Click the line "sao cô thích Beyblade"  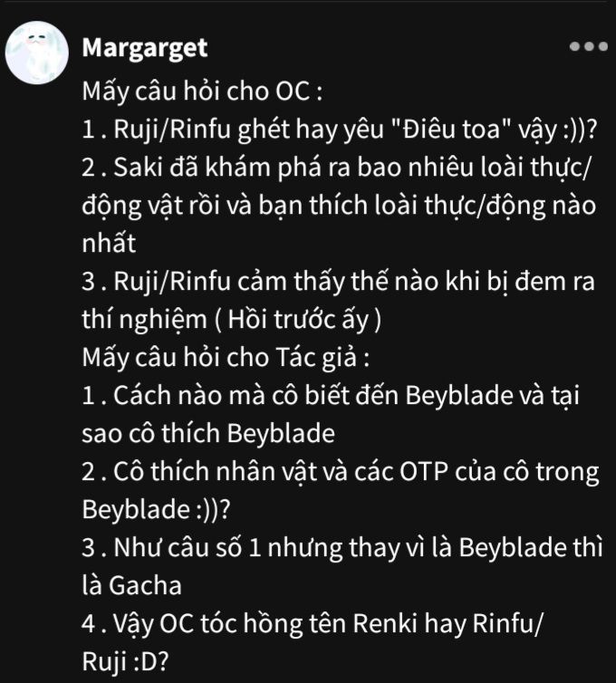(x=208, y=434)
